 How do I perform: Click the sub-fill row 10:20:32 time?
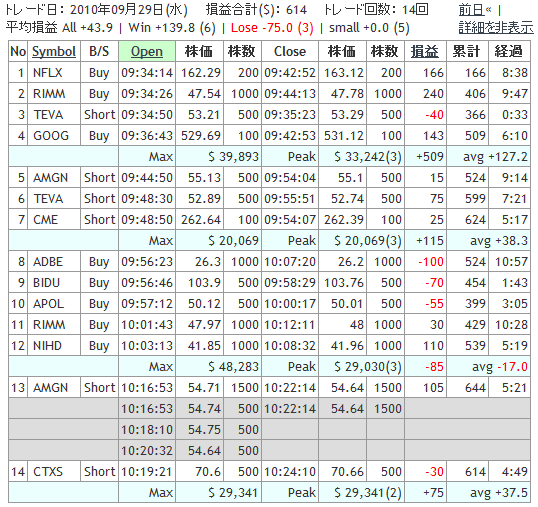coord(147,450)
